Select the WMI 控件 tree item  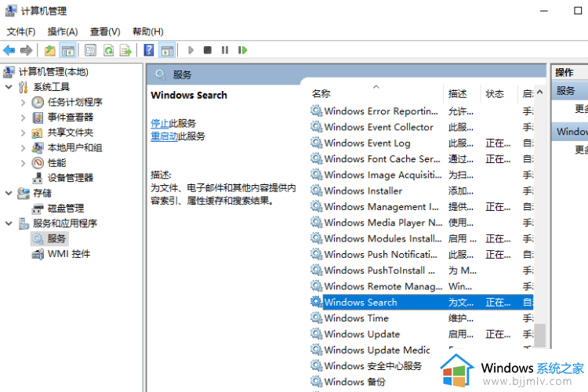pyautogui.click(x=69, y=254)
